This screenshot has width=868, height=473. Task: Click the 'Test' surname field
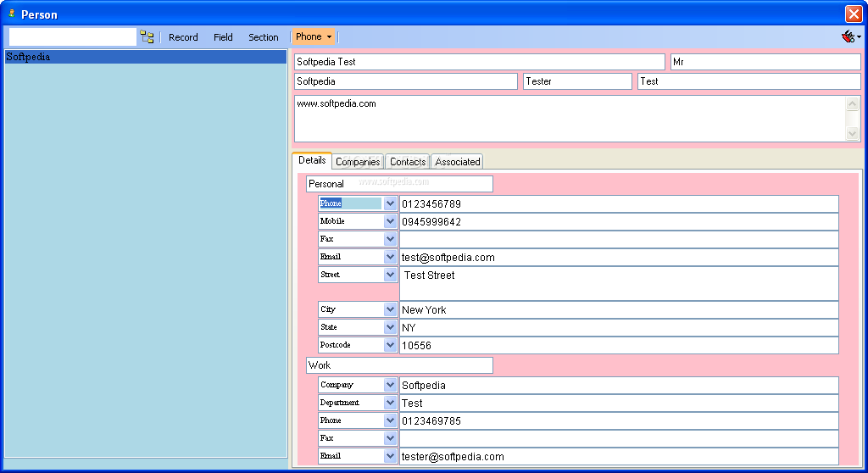tap(749, 81)
